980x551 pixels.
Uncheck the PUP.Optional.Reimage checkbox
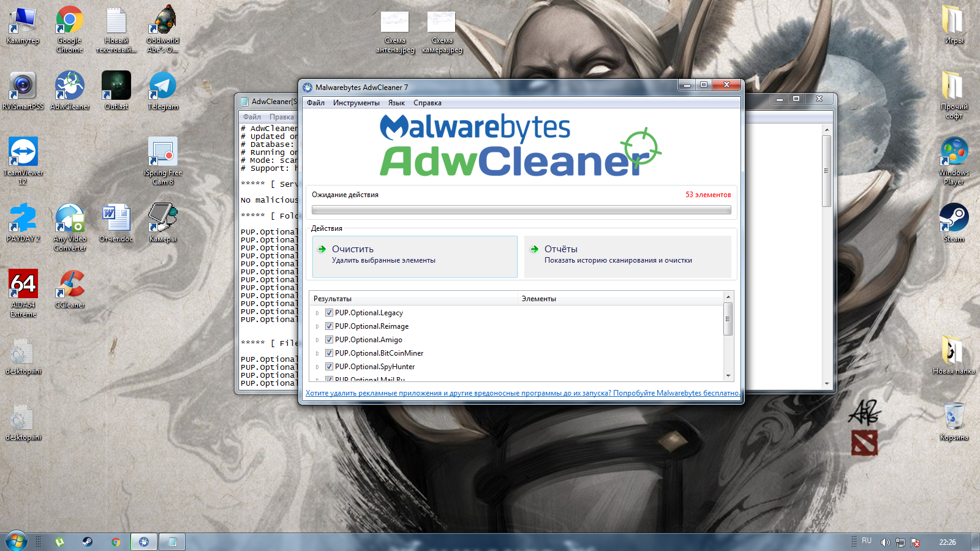[329, 326]
